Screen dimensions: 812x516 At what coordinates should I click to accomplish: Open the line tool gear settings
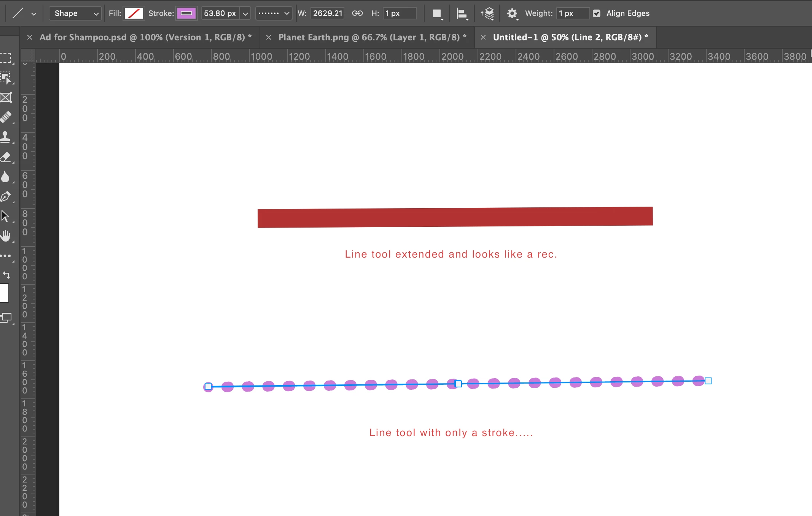click(512, 14)
